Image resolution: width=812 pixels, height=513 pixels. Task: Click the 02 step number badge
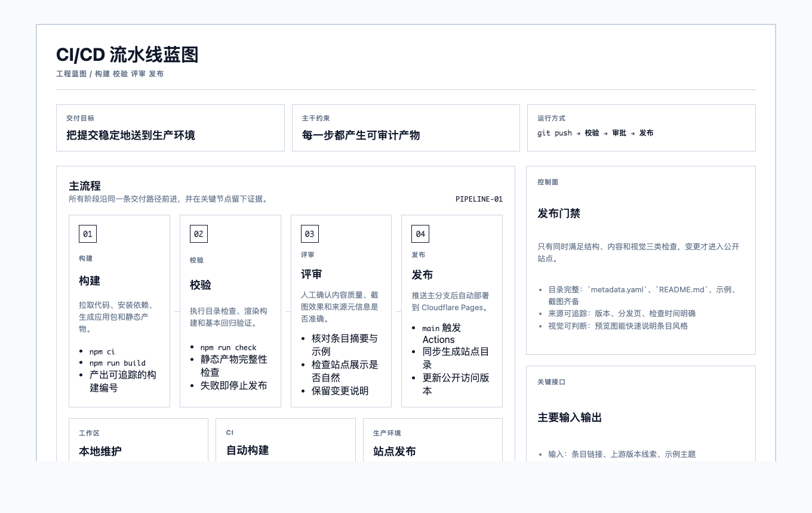(x=199, y=234)
